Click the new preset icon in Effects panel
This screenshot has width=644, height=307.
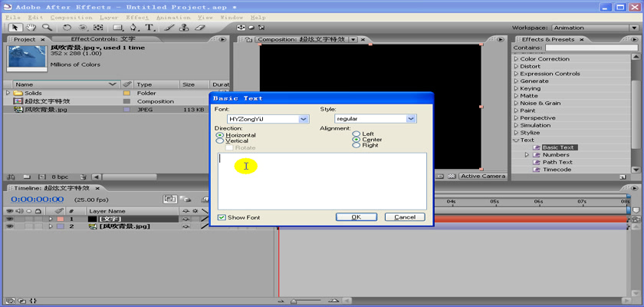[623, 177]
